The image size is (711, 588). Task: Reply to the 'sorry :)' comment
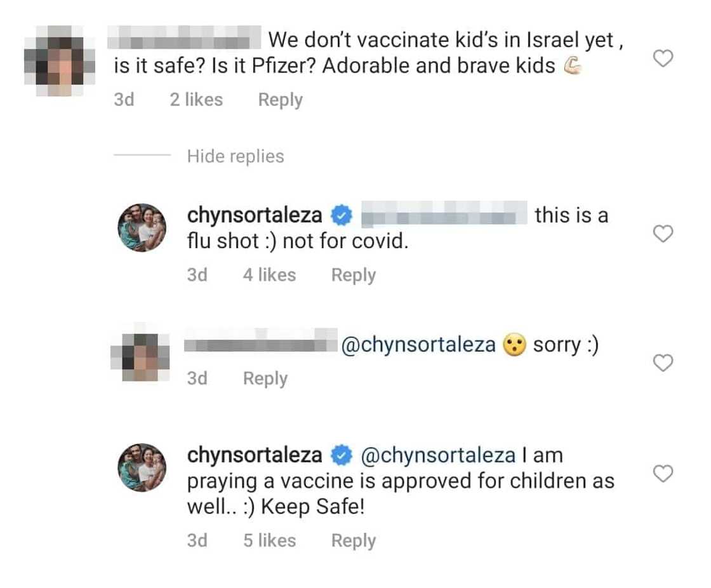tap(265, 378)
